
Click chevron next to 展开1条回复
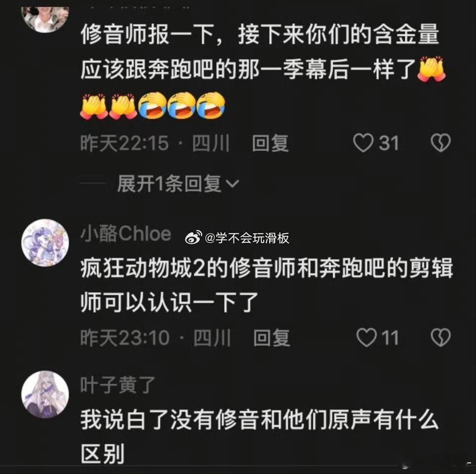click(x=233, y=184)
